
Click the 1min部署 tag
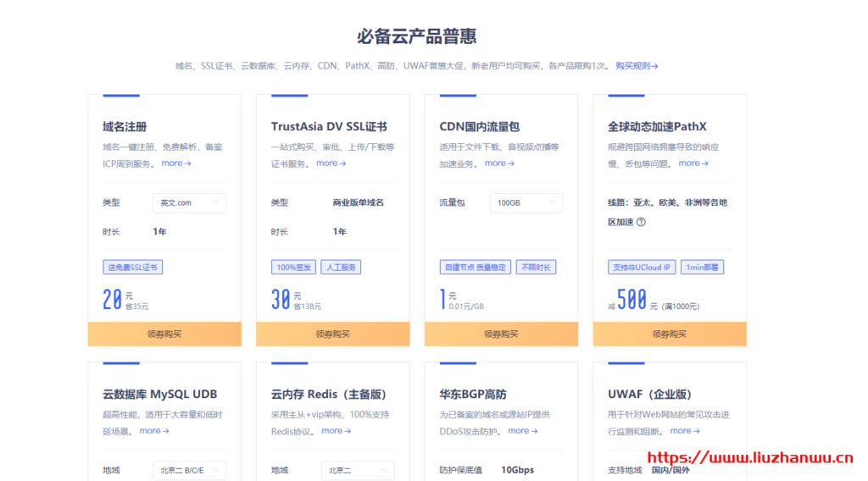click(702, 267)
